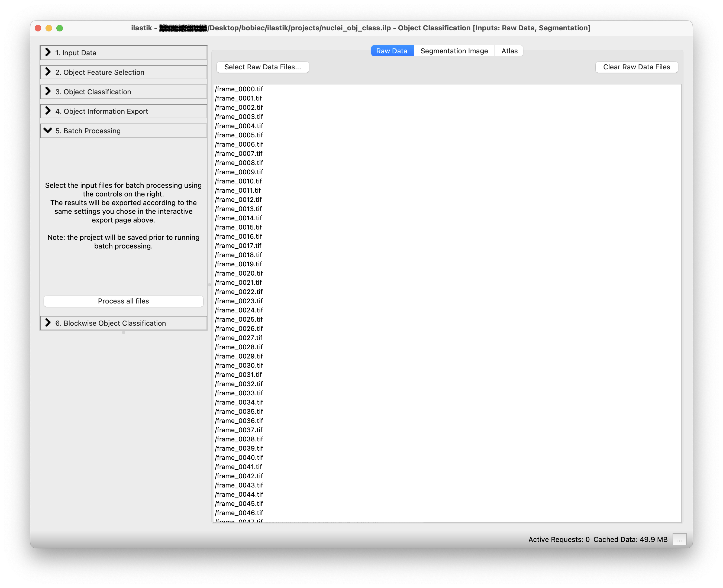Switch to the Segmentation Image tab
The image size is (723, 588).
click(454, 51)
